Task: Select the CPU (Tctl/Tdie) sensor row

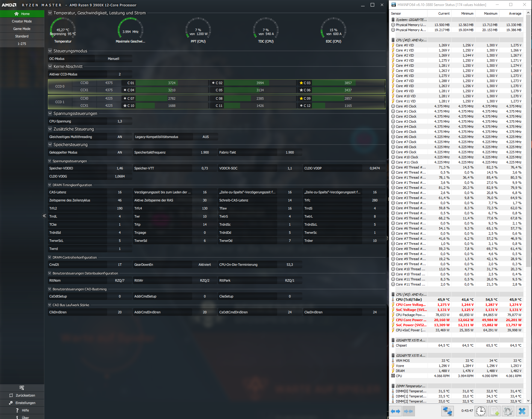Action: 457,300
